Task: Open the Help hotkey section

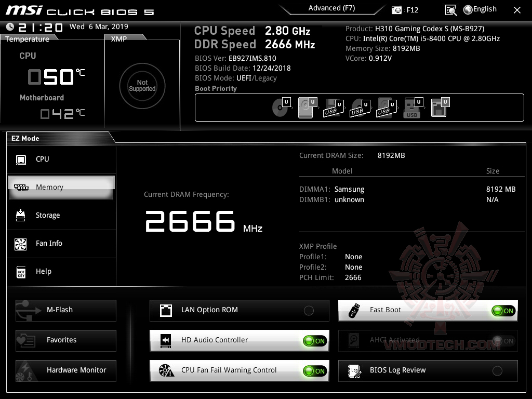Action: (x=61, y=272)
